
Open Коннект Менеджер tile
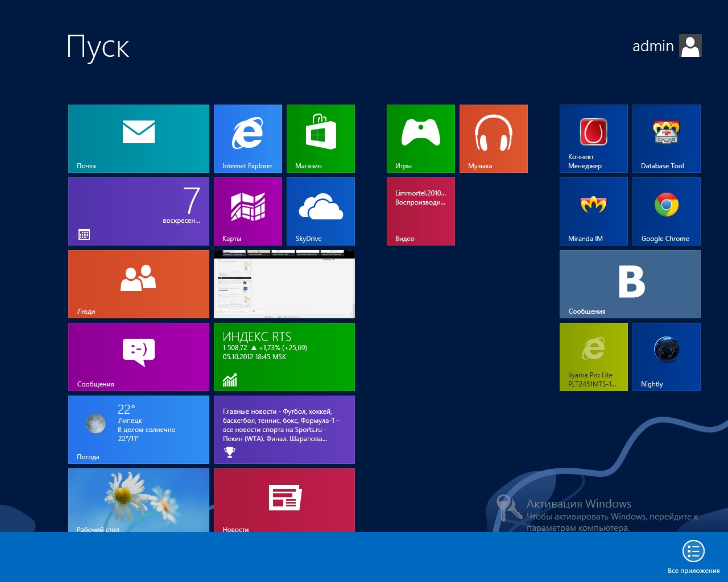pyautogui.click(x=593, y=138)
